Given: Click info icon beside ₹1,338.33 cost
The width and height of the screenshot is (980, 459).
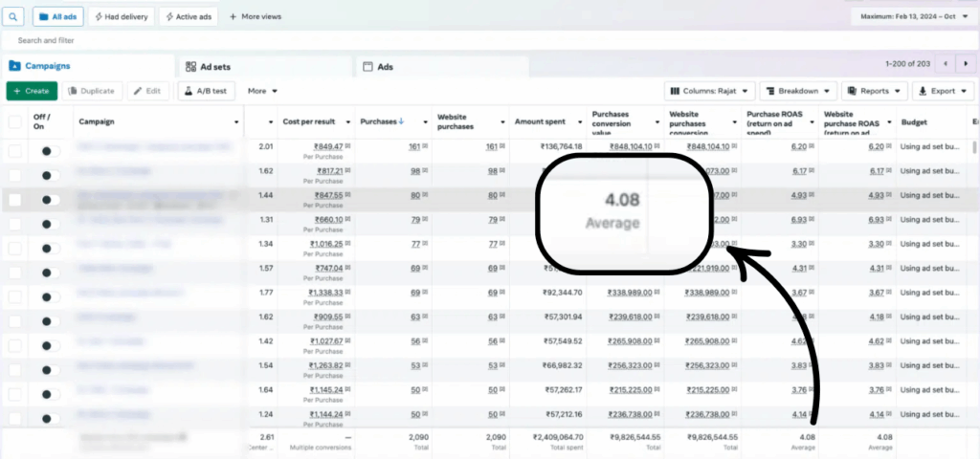Looking at the screenshot, I should coord(347,293).
